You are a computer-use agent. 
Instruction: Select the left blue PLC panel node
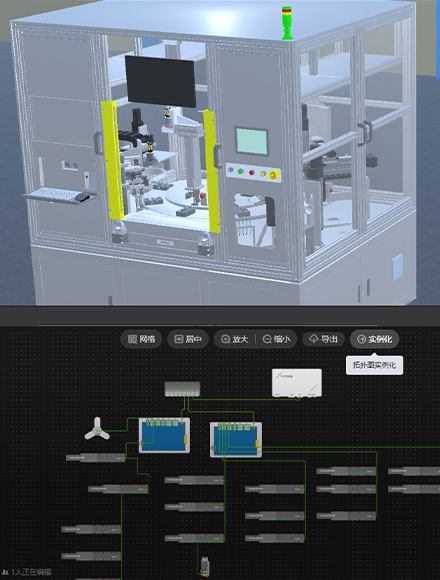click(x=164, y=435)
